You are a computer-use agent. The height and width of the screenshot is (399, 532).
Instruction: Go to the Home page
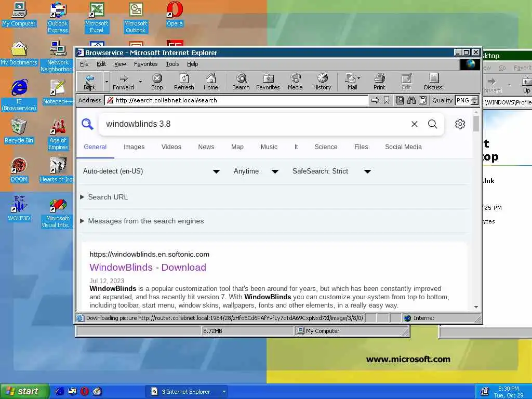coord(211,82)
